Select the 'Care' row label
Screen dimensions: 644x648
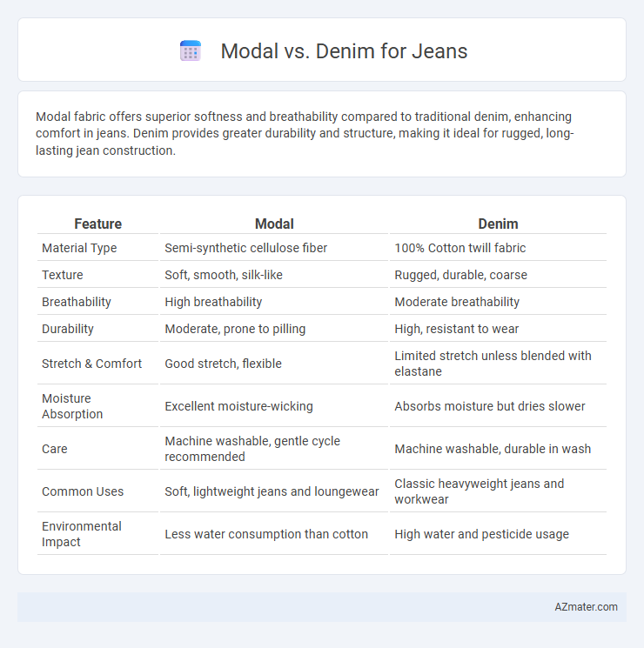pos(55,449)
